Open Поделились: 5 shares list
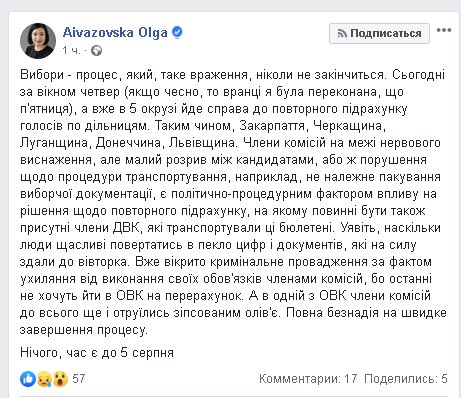The image size is (461, 398). 406,379
